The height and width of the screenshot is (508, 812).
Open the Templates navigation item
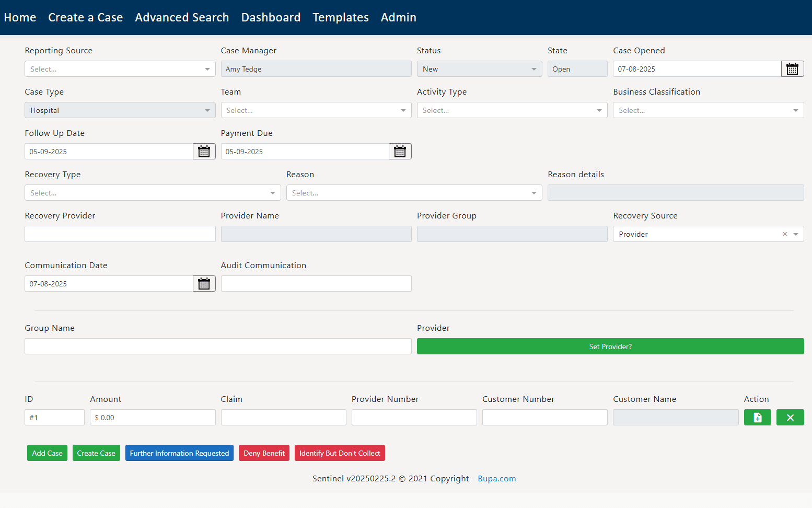coord(341,17)
